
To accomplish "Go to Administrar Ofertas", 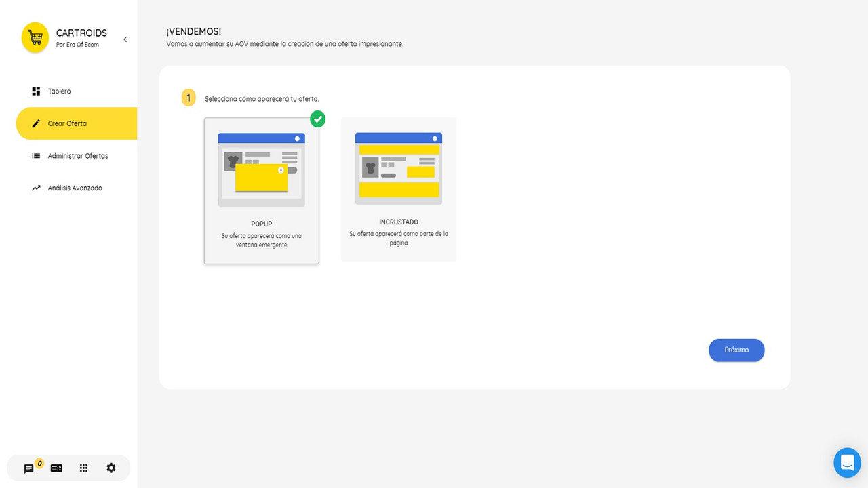I will click(x=77, y=156).
